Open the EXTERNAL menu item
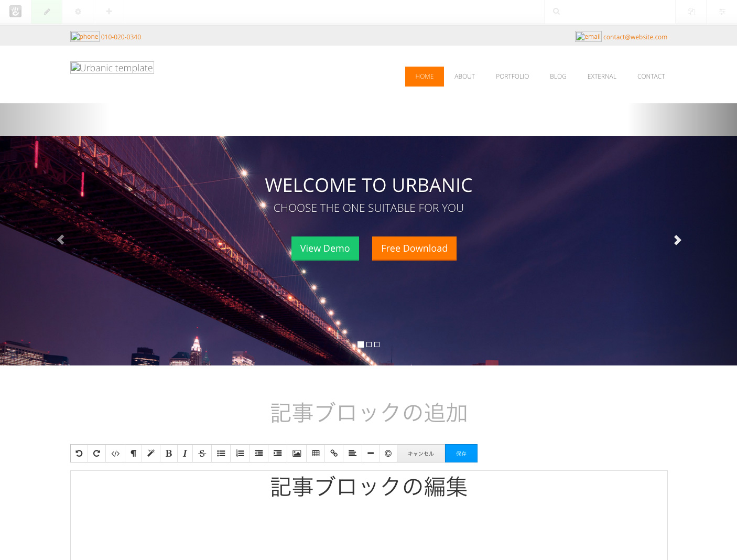Viewport: 737px width, 560px height. pyautogui.click(x=602, y=77)
